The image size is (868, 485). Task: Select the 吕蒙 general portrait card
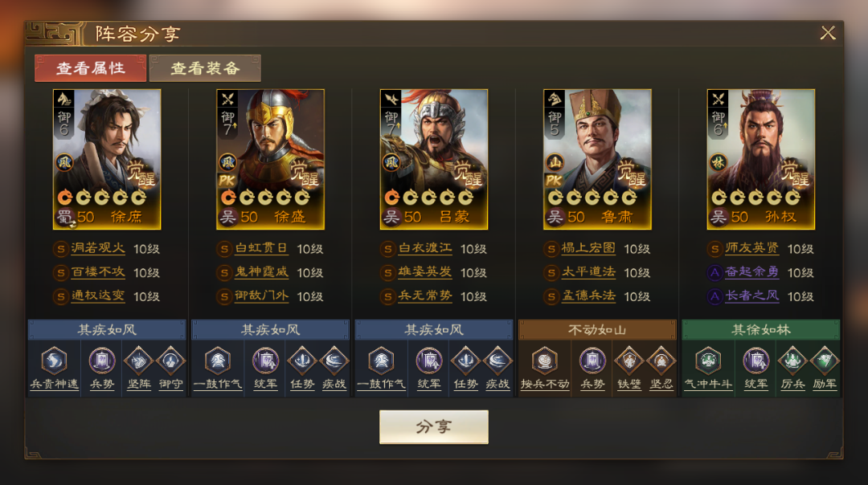pyautogui.click(x=434, y=159)
